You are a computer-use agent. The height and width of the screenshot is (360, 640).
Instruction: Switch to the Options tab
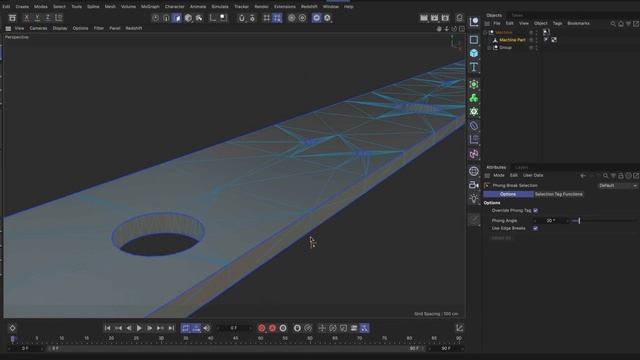[x=508, y=194]
